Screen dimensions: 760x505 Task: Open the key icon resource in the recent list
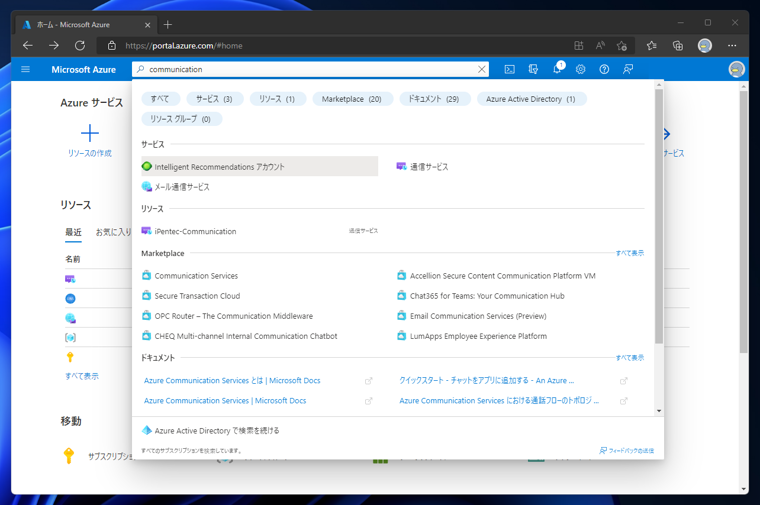click(x=70, y=357)
